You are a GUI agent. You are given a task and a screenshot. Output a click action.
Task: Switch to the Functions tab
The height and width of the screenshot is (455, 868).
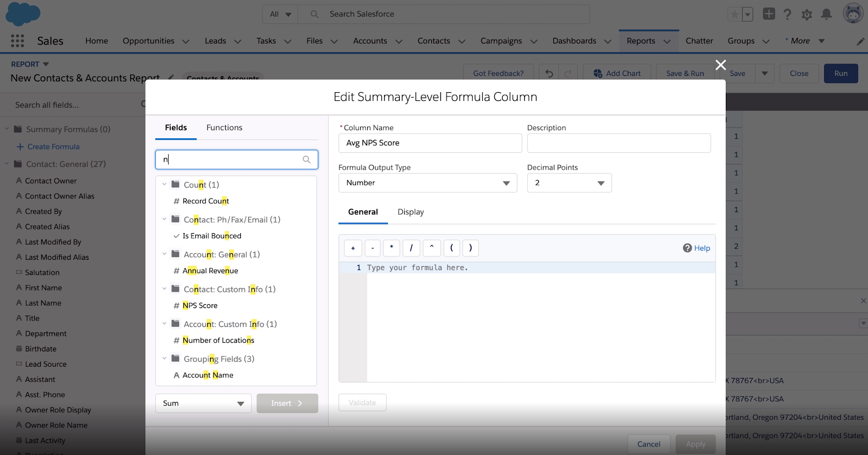tap(224, 127)
